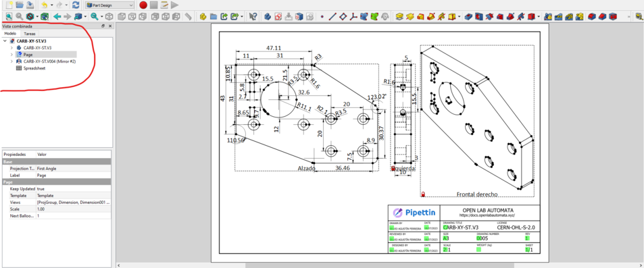Expand the Page tree item

[11, 54]
